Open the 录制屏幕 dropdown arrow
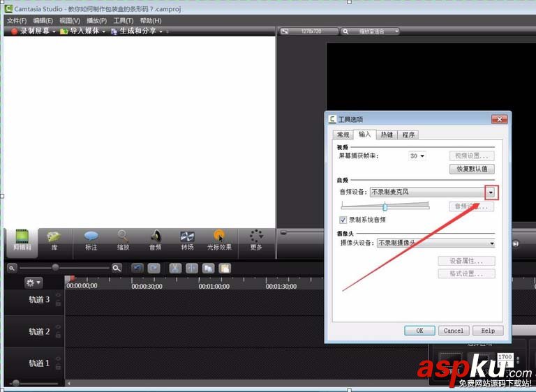This screenshot has height=392, width=536. pos(54,31)
